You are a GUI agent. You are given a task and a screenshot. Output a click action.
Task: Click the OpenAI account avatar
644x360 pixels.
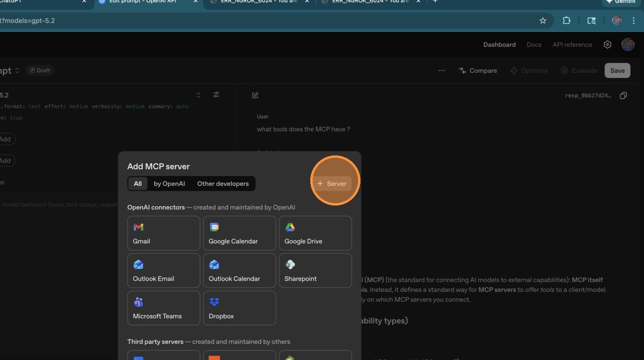628,44
